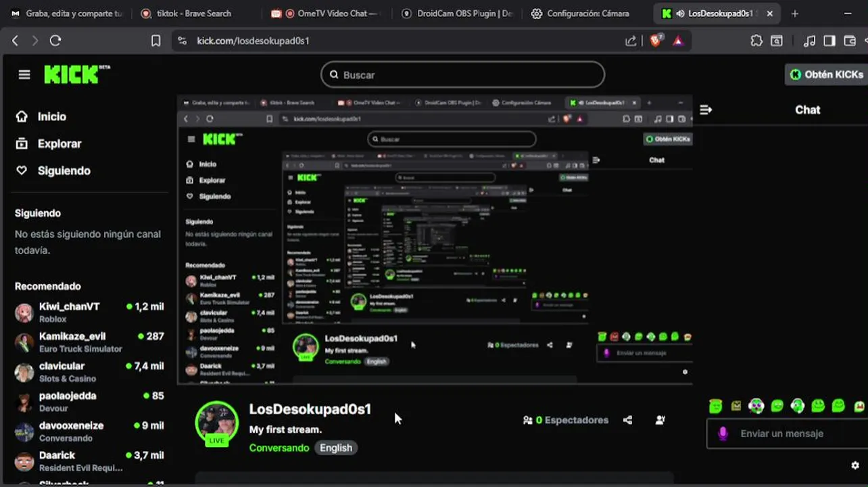Click the LosDesokupad0s1 live avatar

[216, 423]
